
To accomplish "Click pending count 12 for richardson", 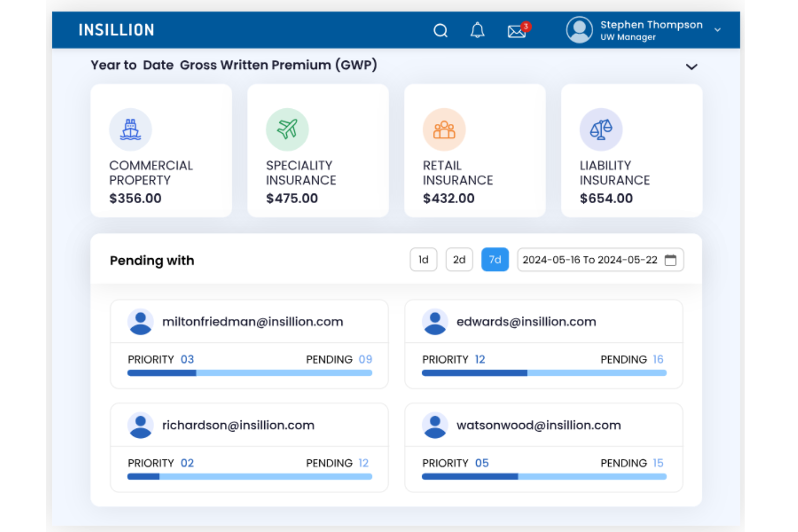I will coord(363,463).
